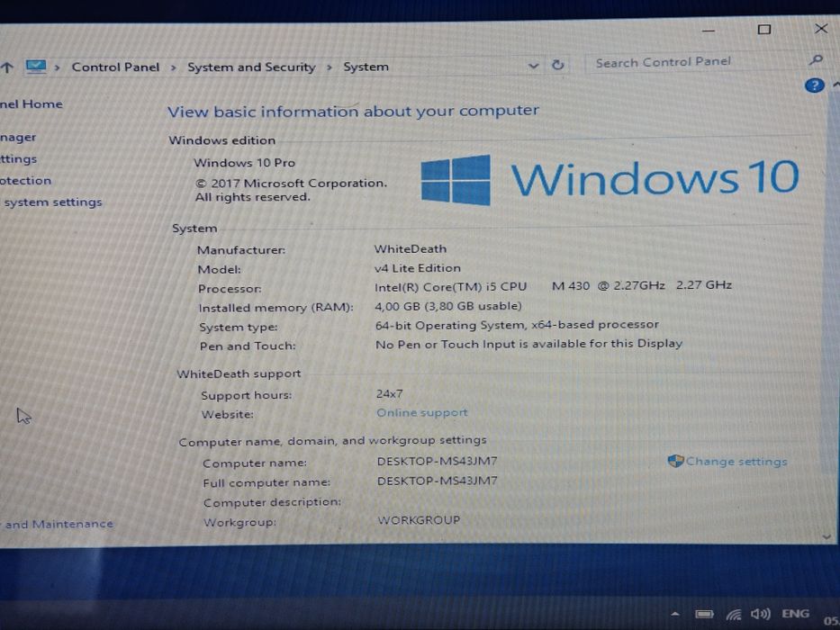This screenshot has width=840, height=630.
Task: Click the 'Computer description:' label
Action: click(272, 502)
